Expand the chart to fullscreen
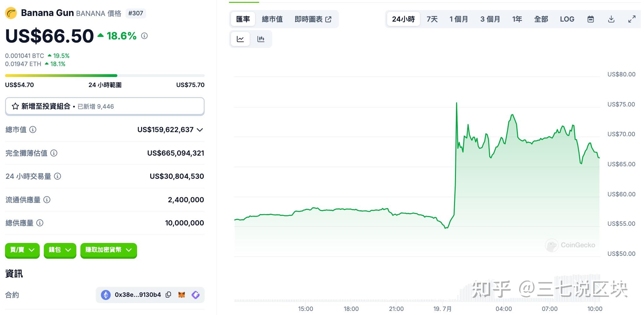Image resolution: width=644 pixels, height=315 pixels. [632, 19]
